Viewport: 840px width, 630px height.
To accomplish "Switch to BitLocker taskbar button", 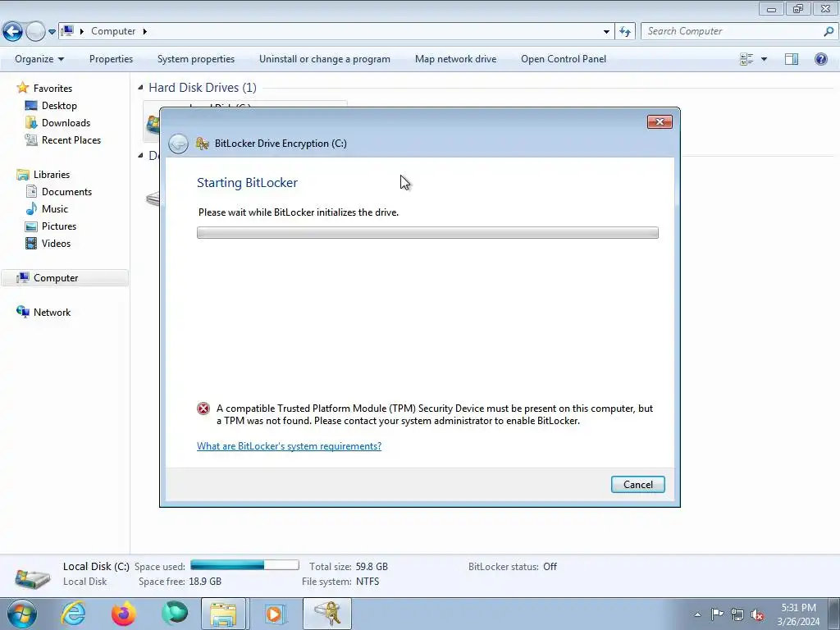I will [x=327, y=614].
